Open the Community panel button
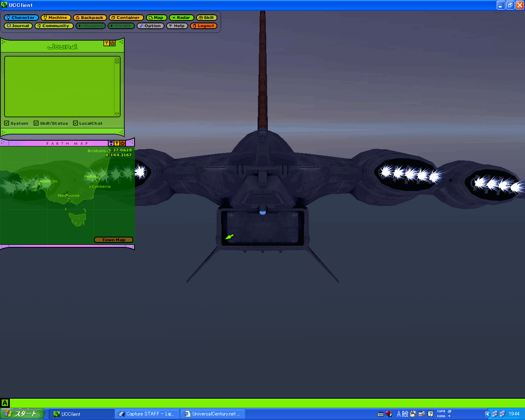Image resolution: width=525 pixels, height=420 pixels. (54, 26)
